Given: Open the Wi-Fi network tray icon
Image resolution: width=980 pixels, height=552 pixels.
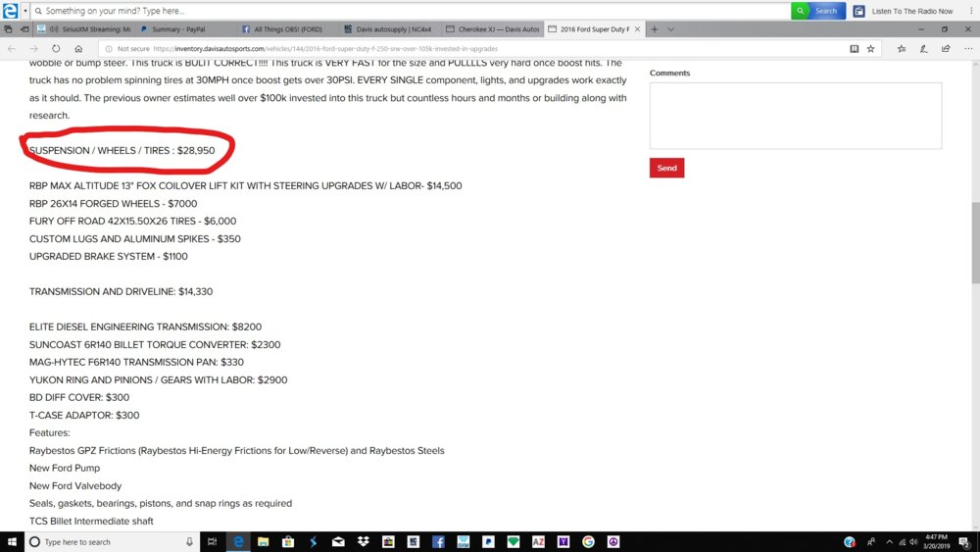Looking at the screenshot, I should 902,542.
